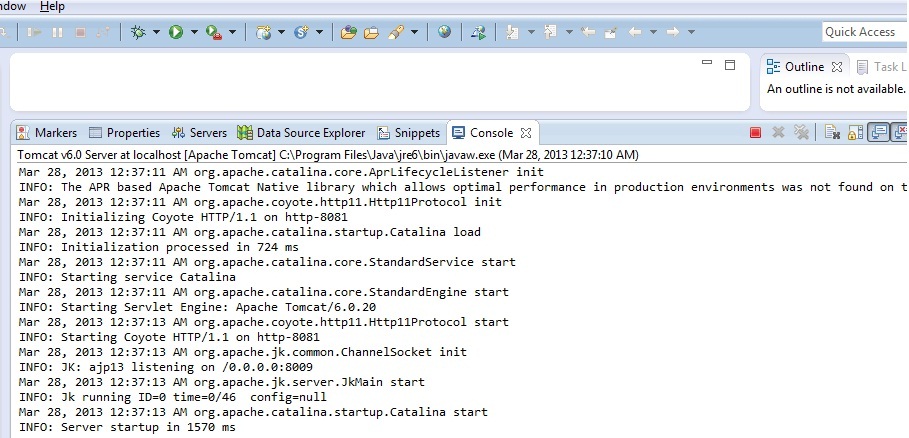Open the Back history dropdown arrow
909x438 pixels.
click(653, 32)
